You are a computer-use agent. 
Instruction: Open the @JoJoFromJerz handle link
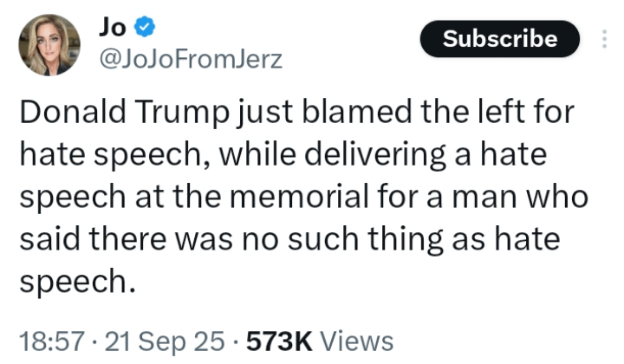click(191, 59)
